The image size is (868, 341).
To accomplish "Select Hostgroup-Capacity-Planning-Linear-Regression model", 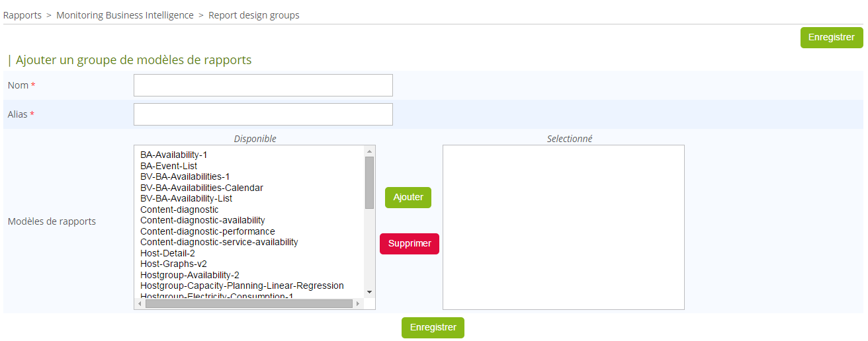I will point(241,285).
